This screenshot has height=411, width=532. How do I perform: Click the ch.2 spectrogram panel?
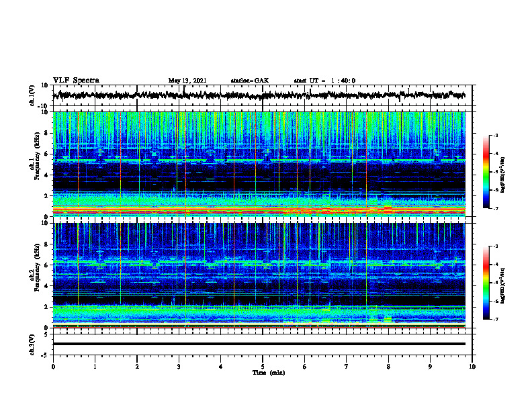tap(259, 275)
